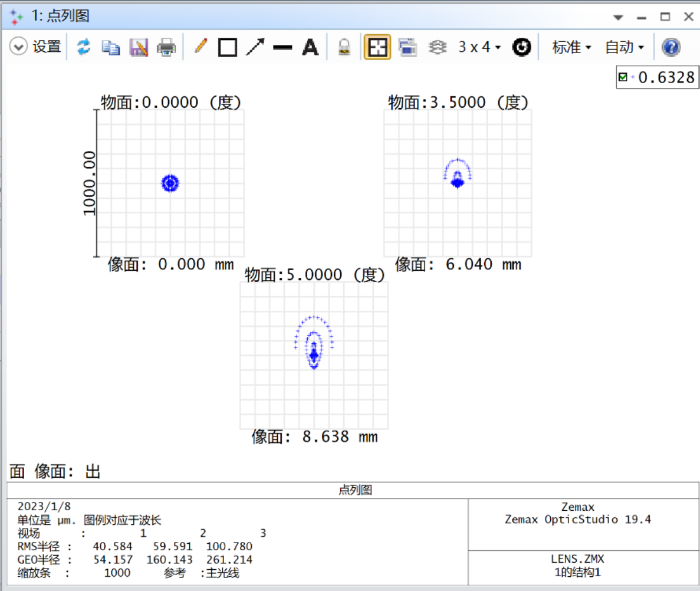Click RMS radius value 40.584

[113, 546]
